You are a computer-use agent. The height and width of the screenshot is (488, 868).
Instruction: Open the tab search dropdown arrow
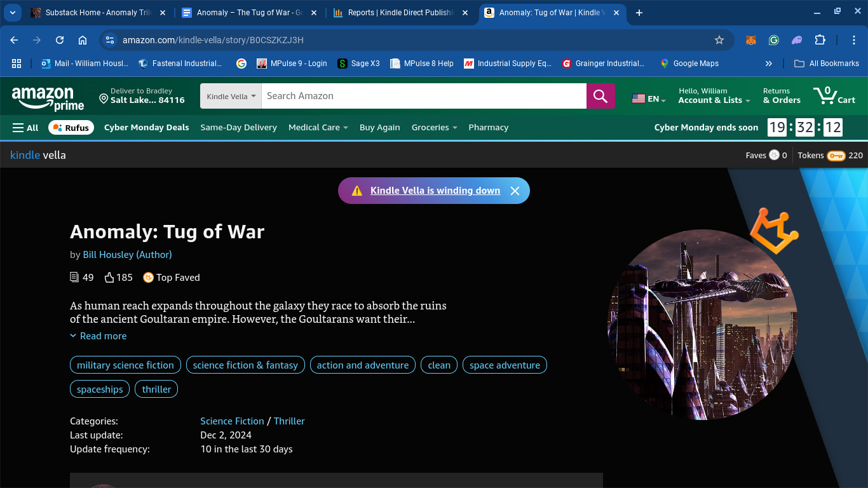[x=13, y=13]
